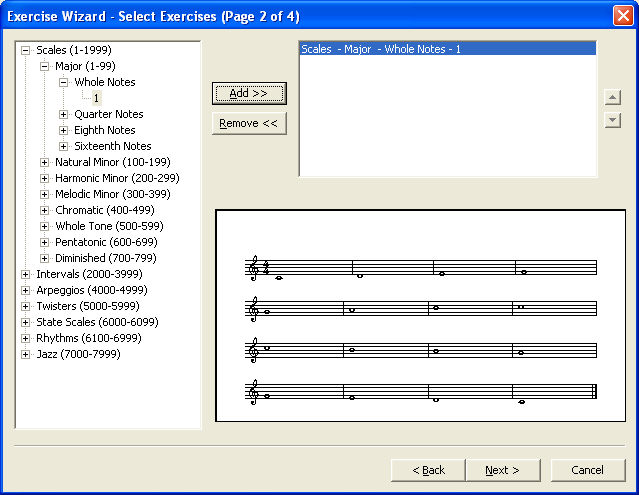639x495 pixels.
Task: Click the move down arrow button
Action: 613,120
